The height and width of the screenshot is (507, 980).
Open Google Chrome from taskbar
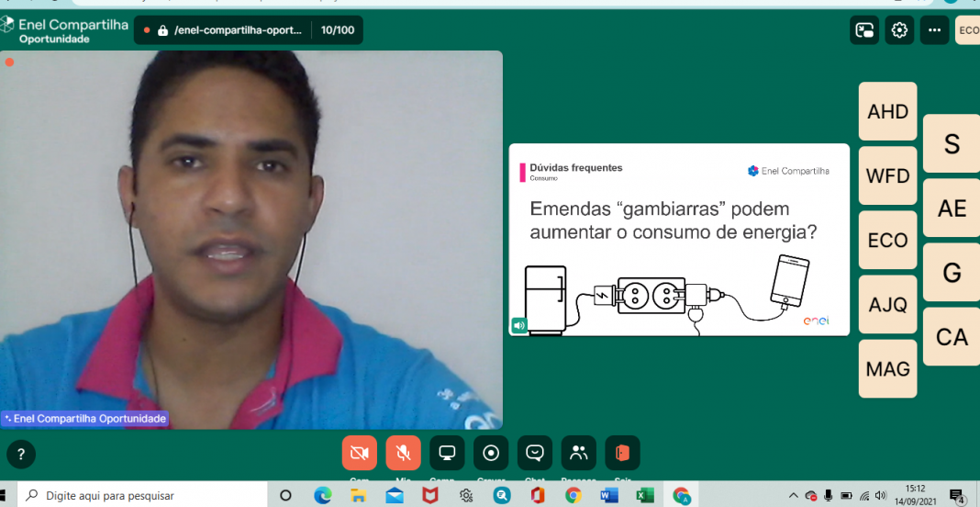574,496
